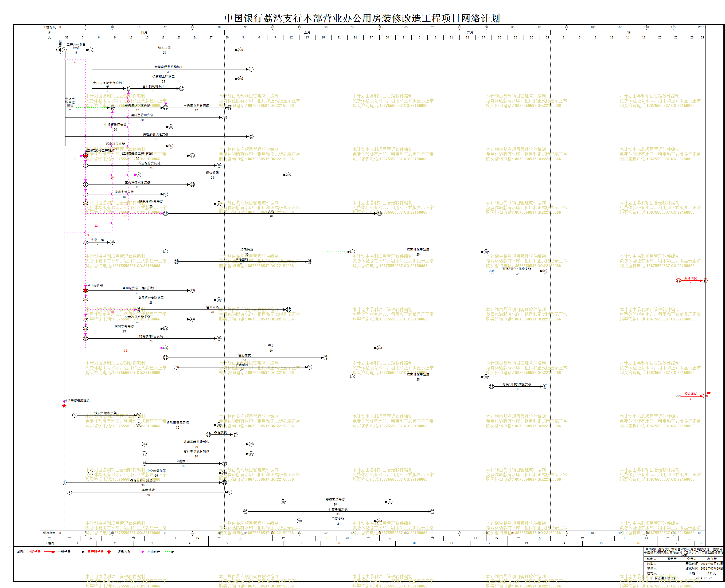This screenshot has width=725, height=588.
Task: Select network node 59
Action: (x=240, y=79)
